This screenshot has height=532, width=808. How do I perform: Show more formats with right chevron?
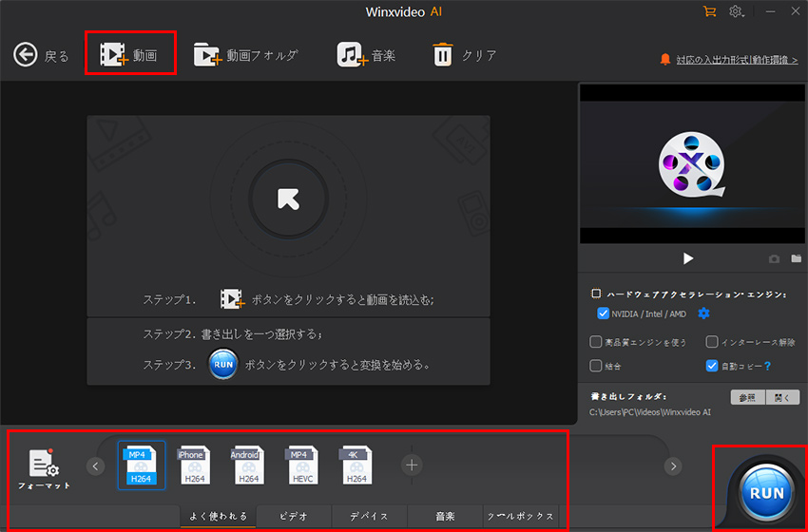673,466
